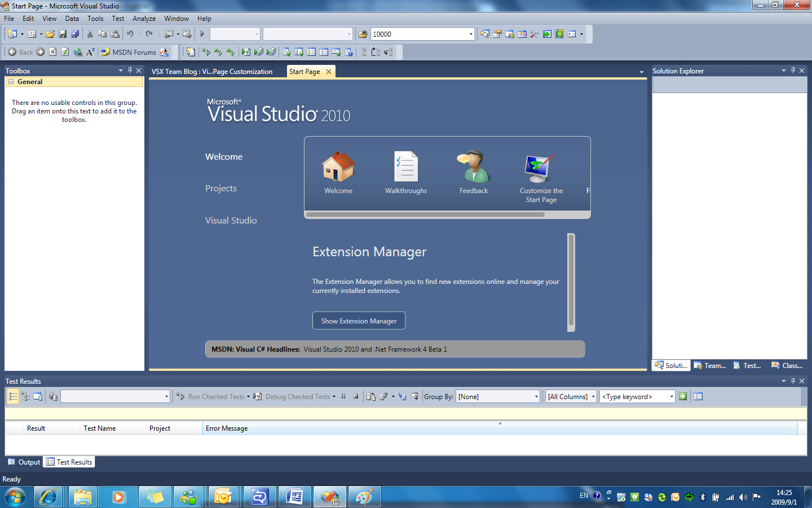Screen dimensions: 812x508
Task: Select the Visual Studio link on Start Page
Action: coord(231,221)
